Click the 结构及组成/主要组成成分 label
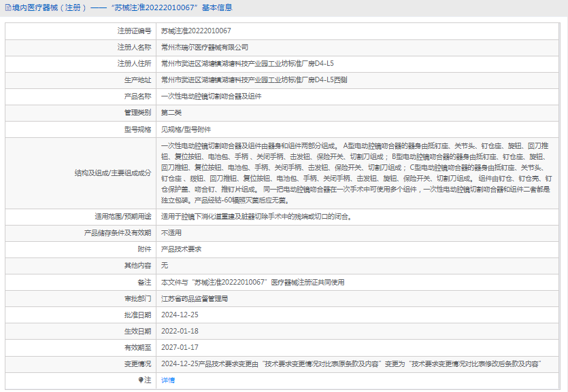Screen dimensions: 568x392 [x=113, y=173]
